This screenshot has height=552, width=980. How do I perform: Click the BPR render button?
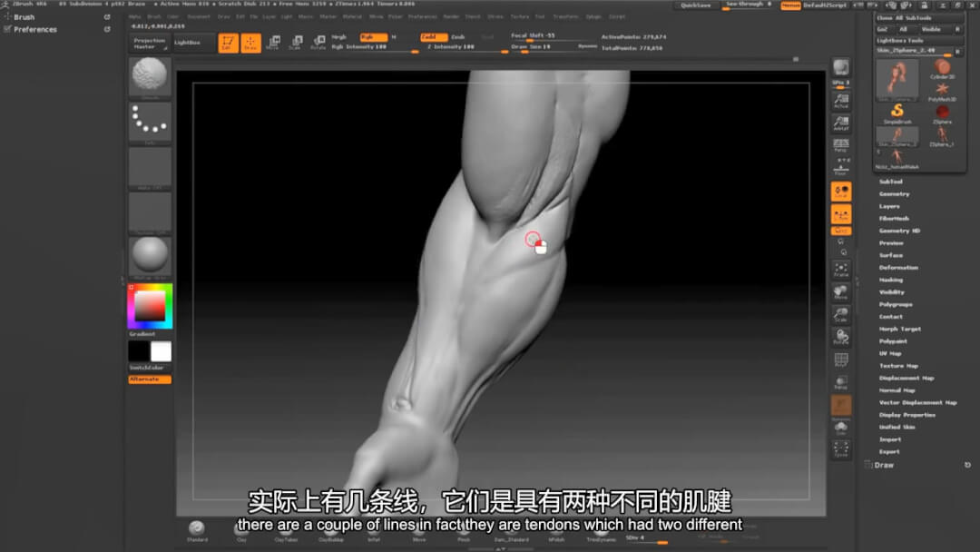click(x=840, y=67)
